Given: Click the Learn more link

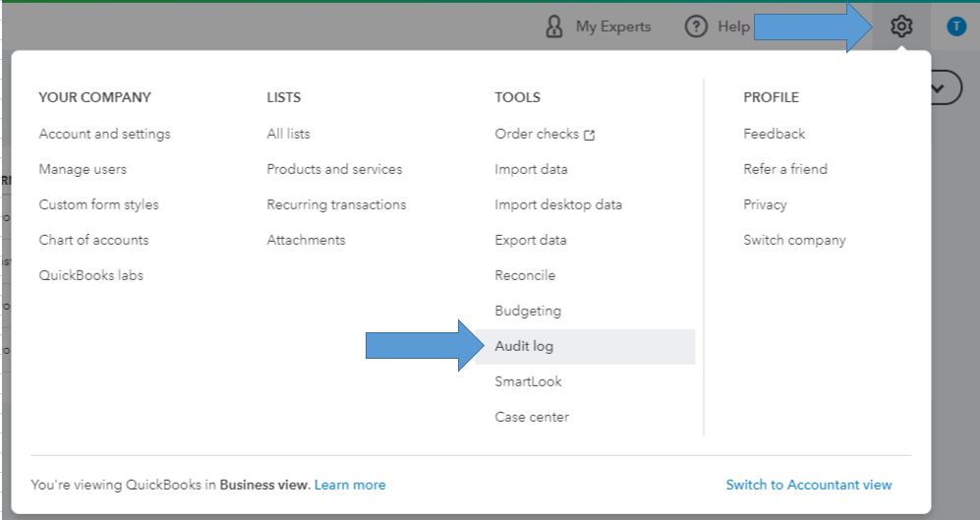Looking at the screenshot, I should tap(350, 485).
